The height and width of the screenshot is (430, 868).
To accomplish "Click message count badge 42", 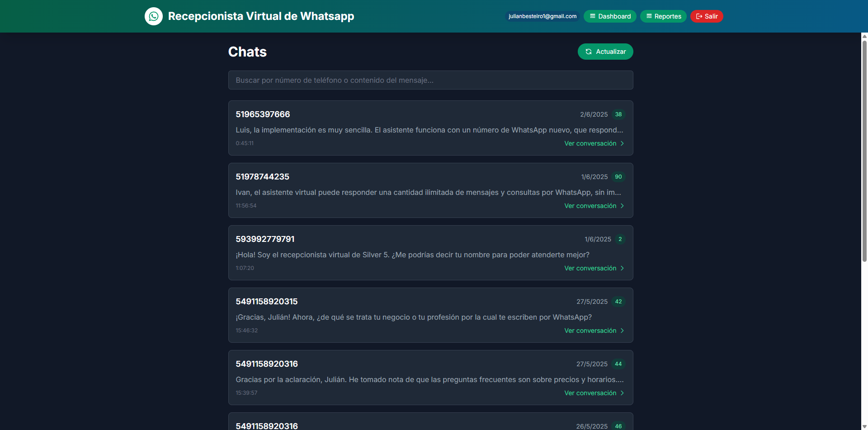I will pyautogui.click(x=618, y=302).
